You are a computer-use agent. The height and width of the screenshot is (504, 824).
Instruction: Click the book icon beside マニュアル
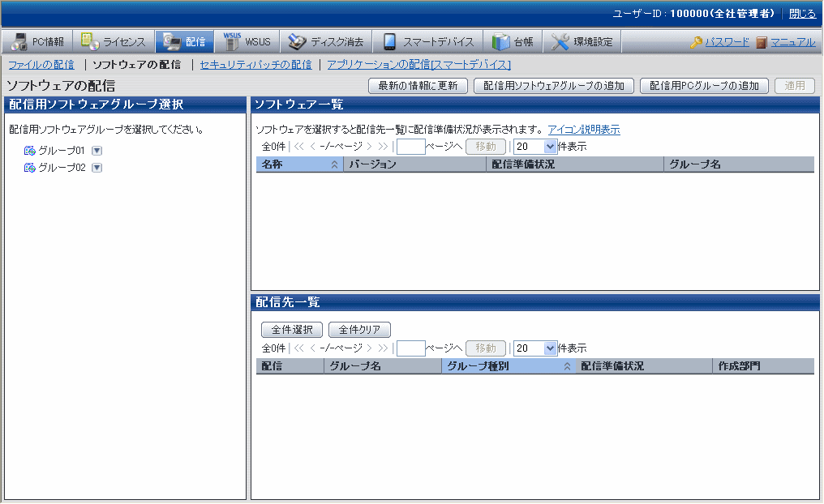pyautogui.click(x=762, y=42)
